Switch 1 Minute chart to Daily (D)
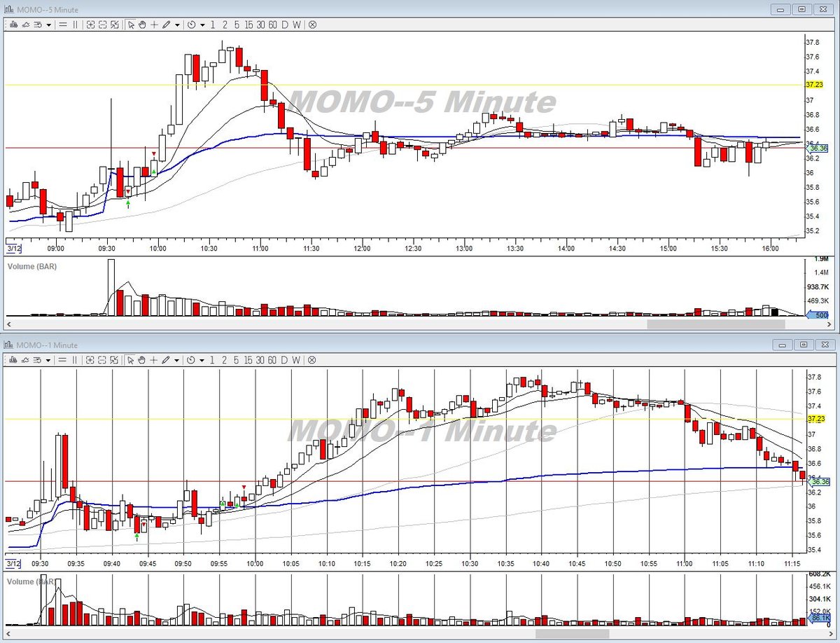Screen dimensions: 840x643 [284, 359]
